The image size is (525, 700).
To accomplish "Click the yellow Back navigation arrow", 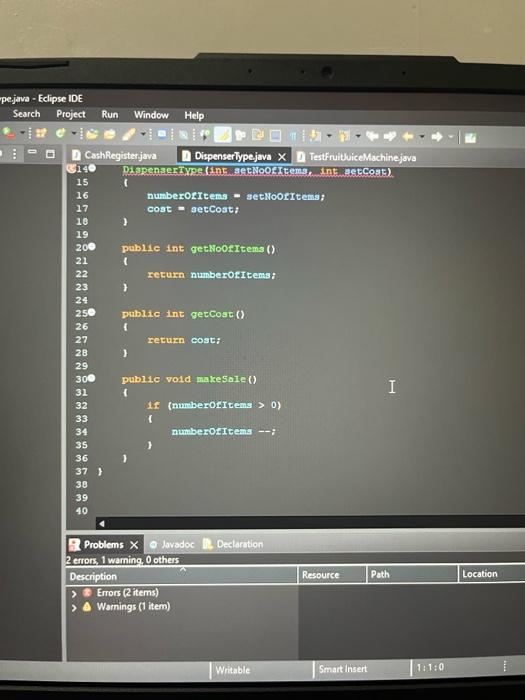I will click(408, 136).
